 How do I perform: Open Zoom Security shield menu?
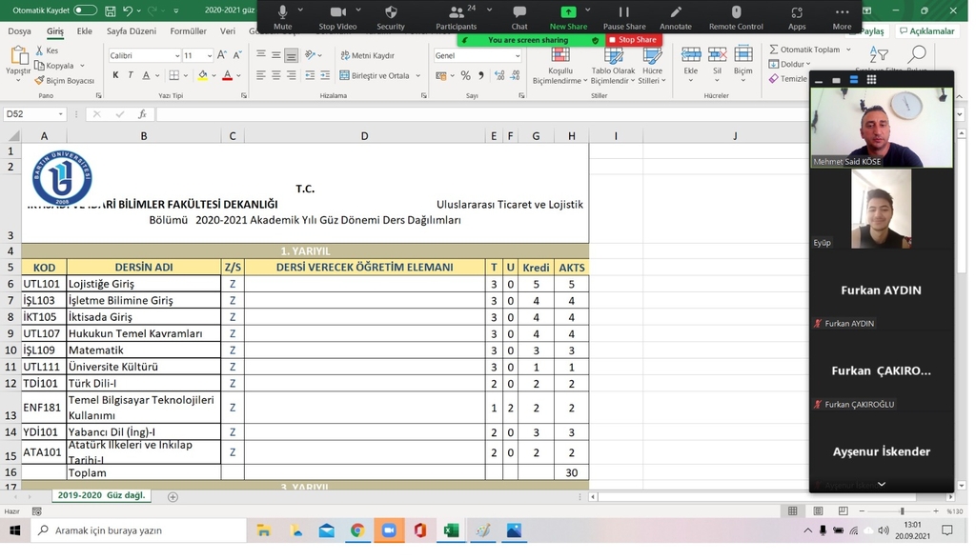click(391, 11)
